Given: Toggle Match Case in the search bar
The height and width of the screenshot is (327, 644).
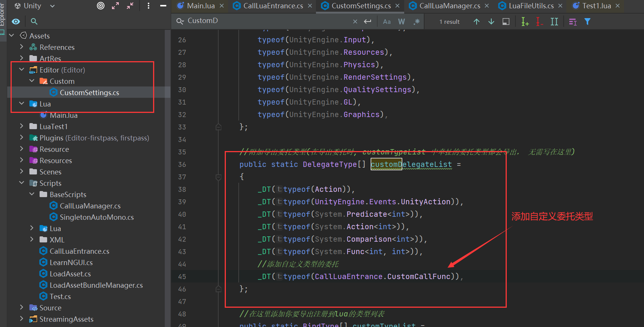Looking at the screenshot, I should click(x=387, y=22).
